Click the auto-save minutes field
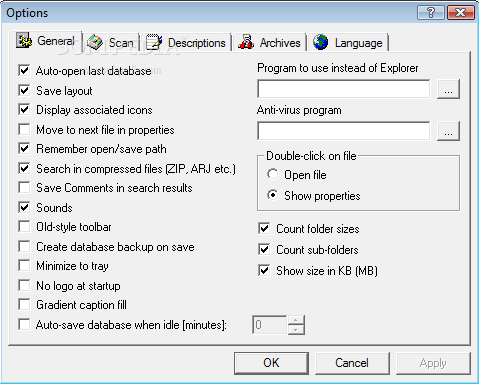 [269, 325]
